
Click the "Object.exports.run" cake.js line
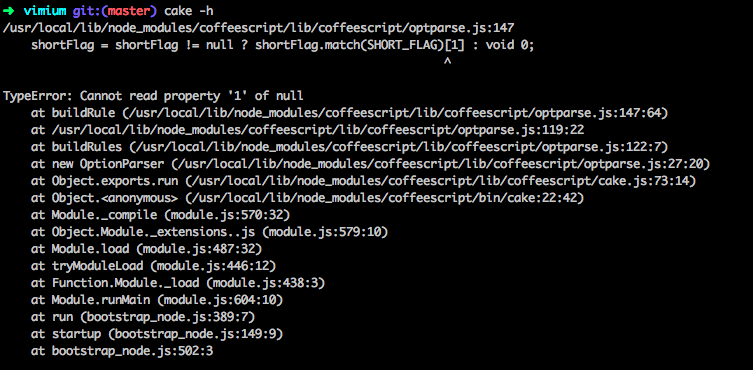coord(364,181)
